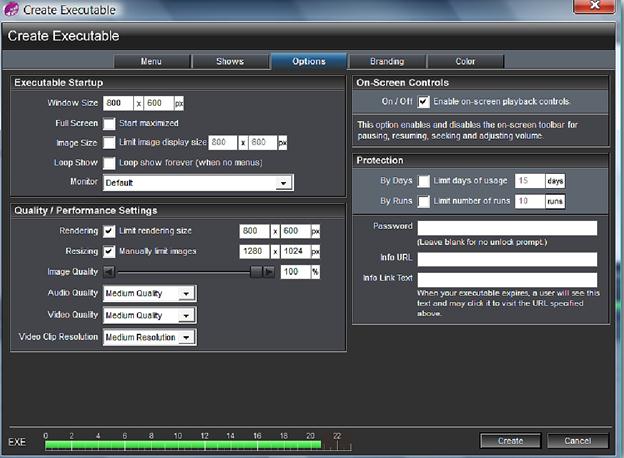624x458 pixels.
Task: Toggle Limit days of usage checkbox
Action: [423, 181]
